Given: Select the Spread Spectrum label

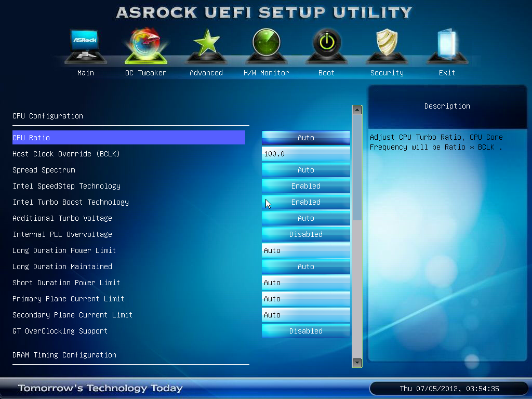Looking at the screenshot, I should click(44, 170).
